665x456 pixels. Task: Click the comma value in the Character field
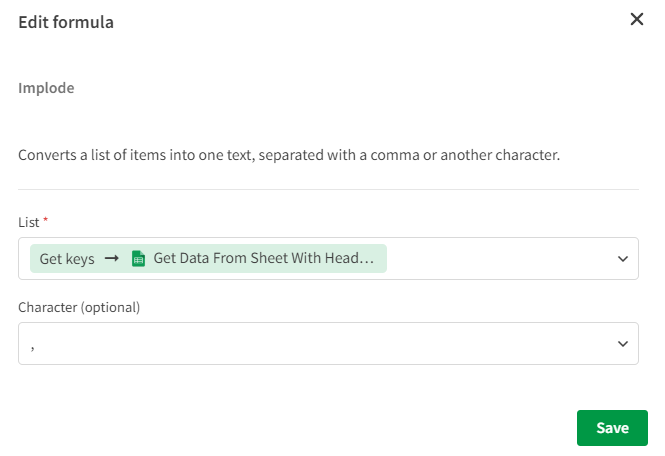pos(33,345)
